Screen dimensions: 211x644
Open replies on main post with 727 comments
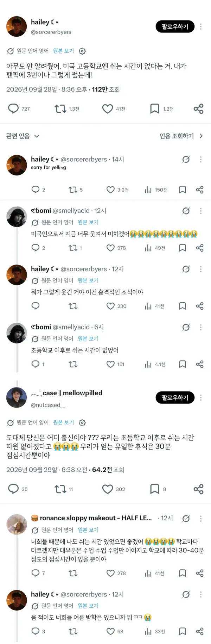click(13, 109)
